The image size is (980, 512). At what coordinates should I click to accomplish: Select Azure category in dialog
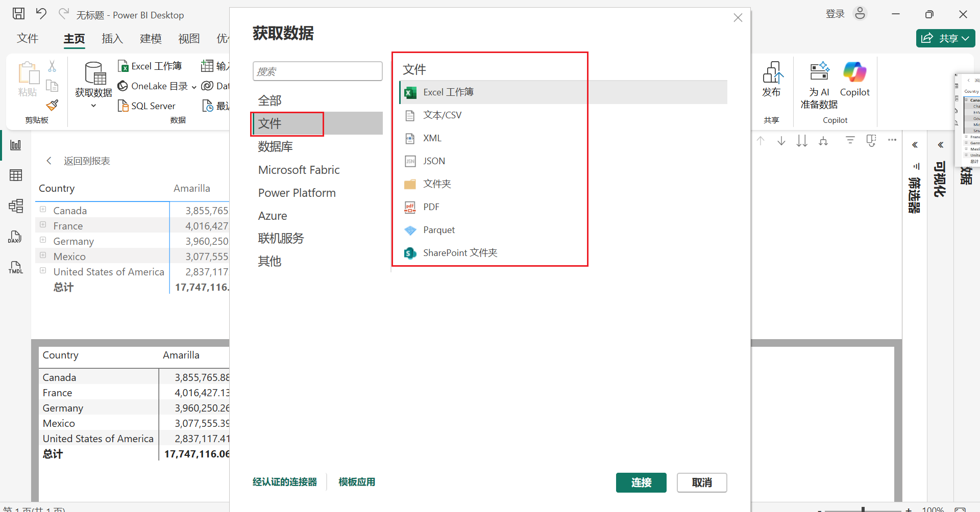click(x=317, y=216)
